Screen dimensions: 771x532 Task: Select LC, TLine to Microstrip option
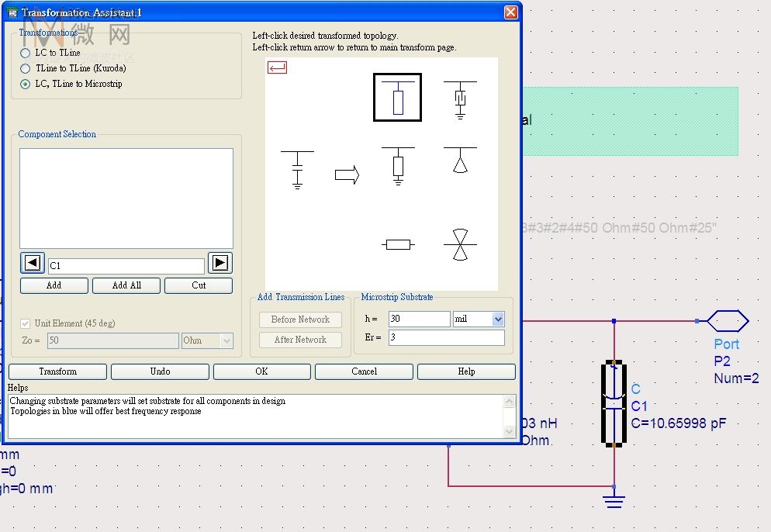pyautogui.click(x=25, y=84)
